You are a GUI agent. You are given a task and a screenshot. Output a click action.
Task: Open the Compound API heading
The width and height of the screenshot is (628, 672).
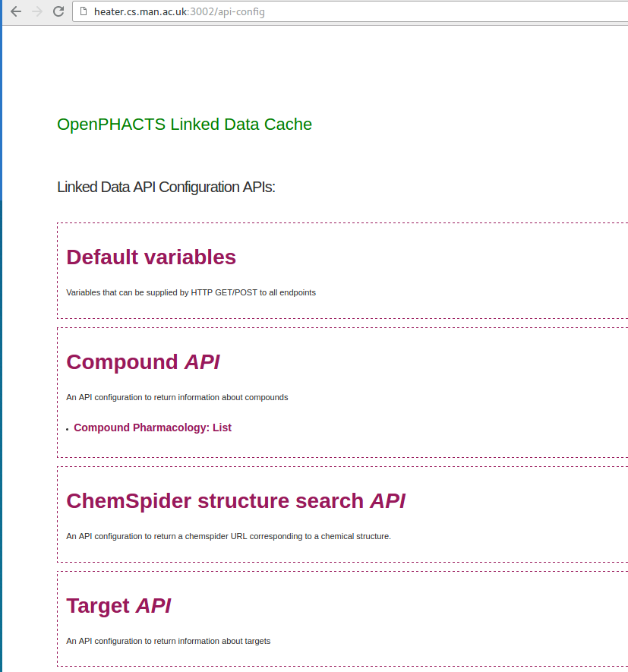(x=143, y=361)
